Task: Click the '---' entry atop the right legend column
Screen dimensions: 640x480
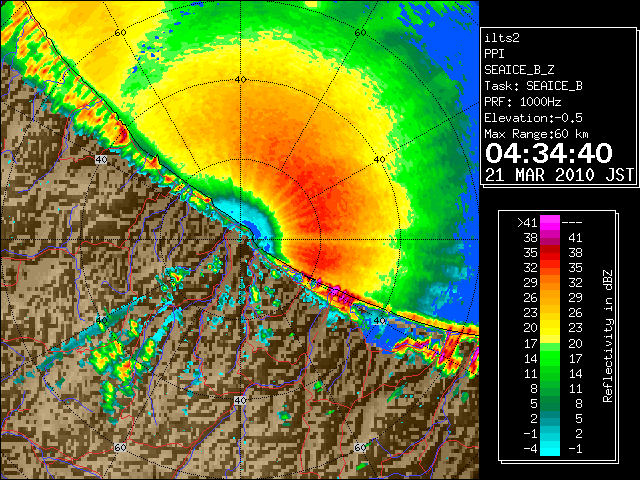Action: point(572,222)
